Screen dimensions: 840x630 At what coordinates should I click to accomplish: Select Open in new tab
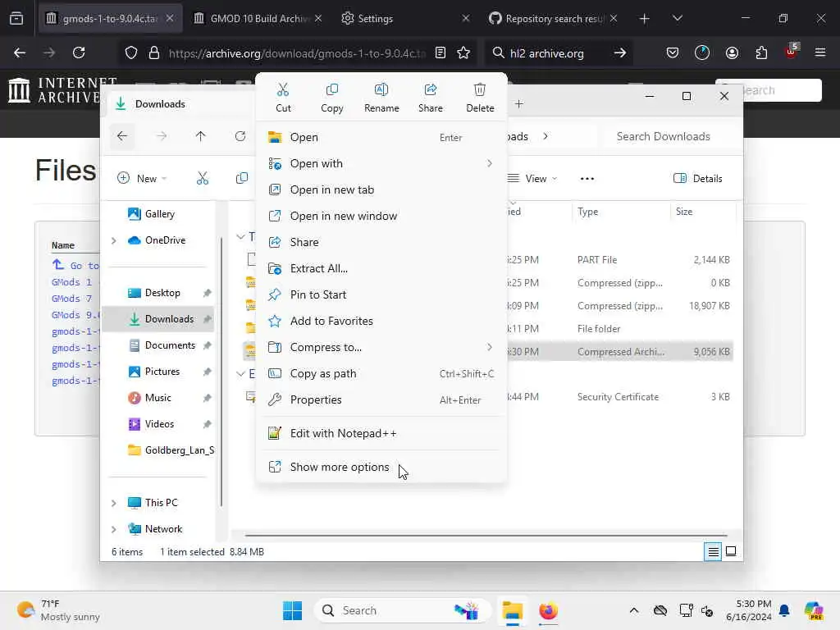[x=381, y=189]
